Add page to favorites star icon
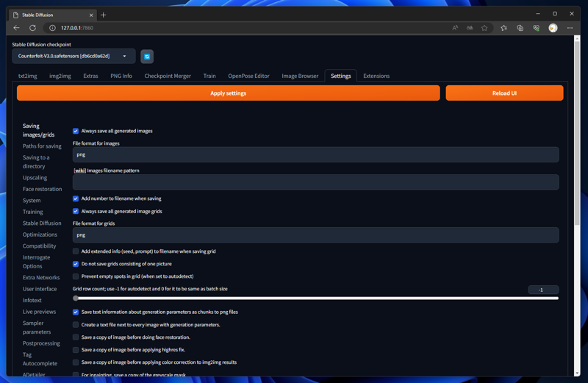The image size is (588, 383). 484,28
